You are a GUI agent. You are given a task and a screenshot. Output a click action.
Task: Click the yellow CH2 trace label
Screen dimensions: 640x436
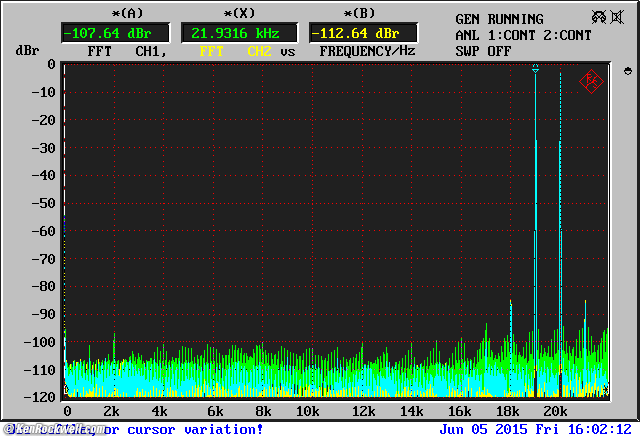click(x=259, y=50)
